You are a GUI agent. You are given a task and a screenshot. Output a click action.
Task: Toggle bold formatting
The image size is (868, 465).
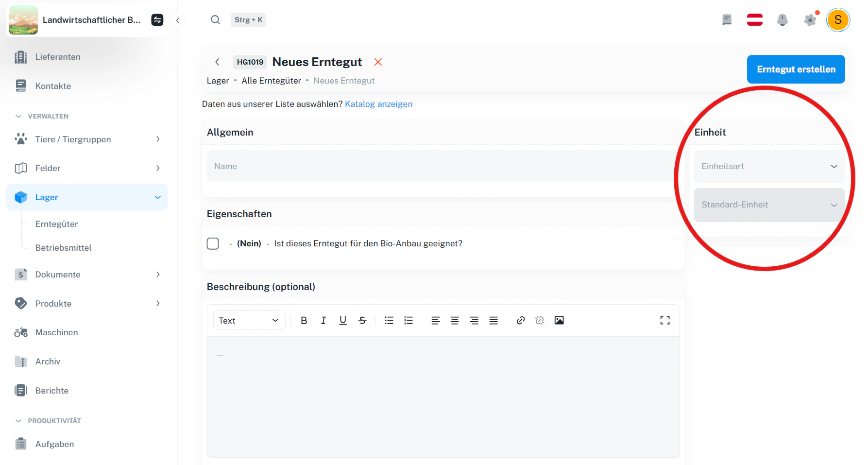pyautogui.click(x=304, y=321)
